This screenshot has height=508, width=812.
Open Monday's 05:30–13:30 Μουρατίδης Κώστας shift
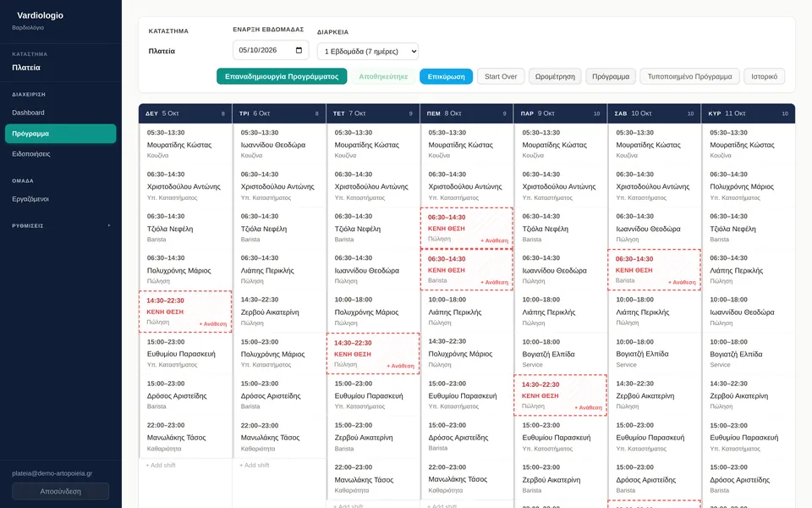coord(185,144)
